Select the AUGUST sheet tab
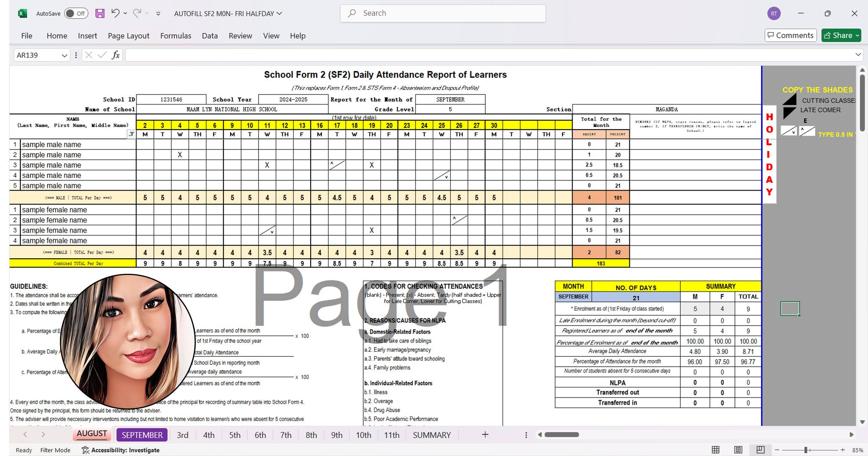Viewport: 868px width, 456px height. [92, 434]
